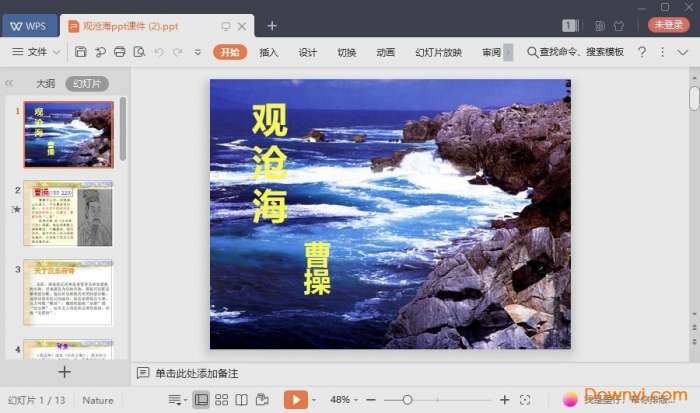Click the Print icon in quick toolbar
Screen dimensions: 700x413
click(120, 52)
